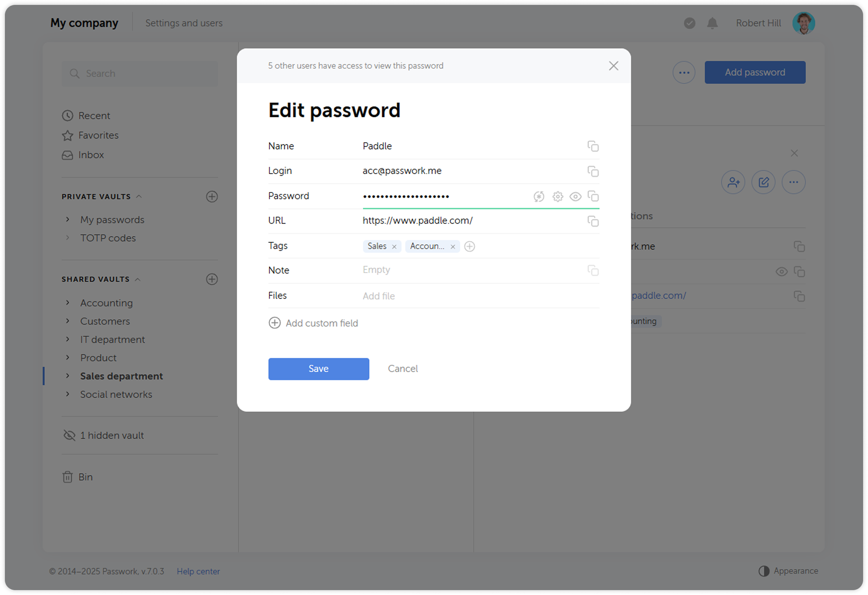Open the Inbox from the sidebar
The height and width of the screenshot is (595, 868).
pos(91,155)
